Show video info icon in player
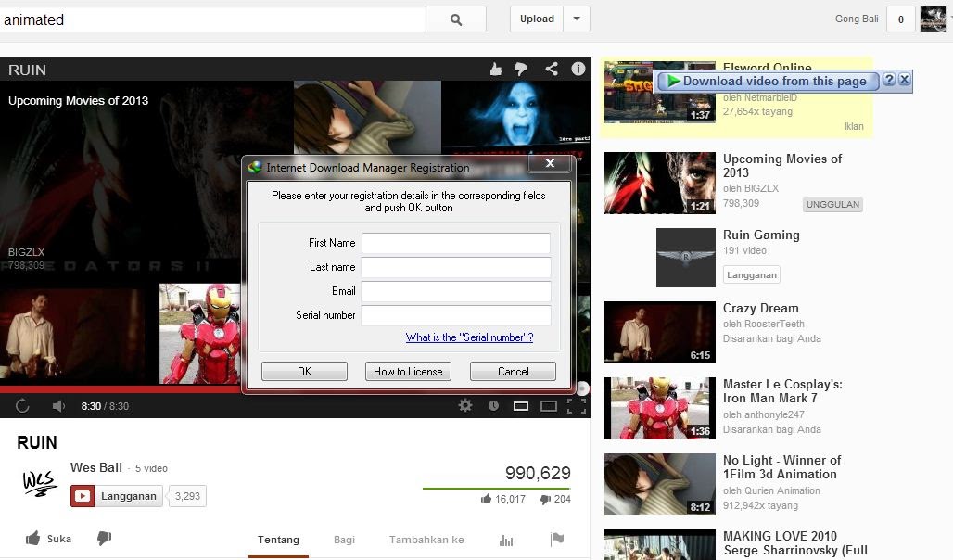953x560 pixels. coord(578,69)
